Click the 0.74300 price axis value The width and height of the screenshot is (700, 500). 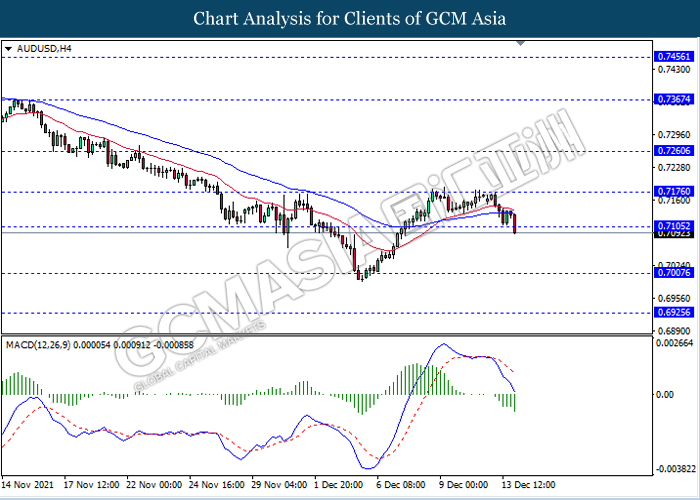[x=675, y=69]
